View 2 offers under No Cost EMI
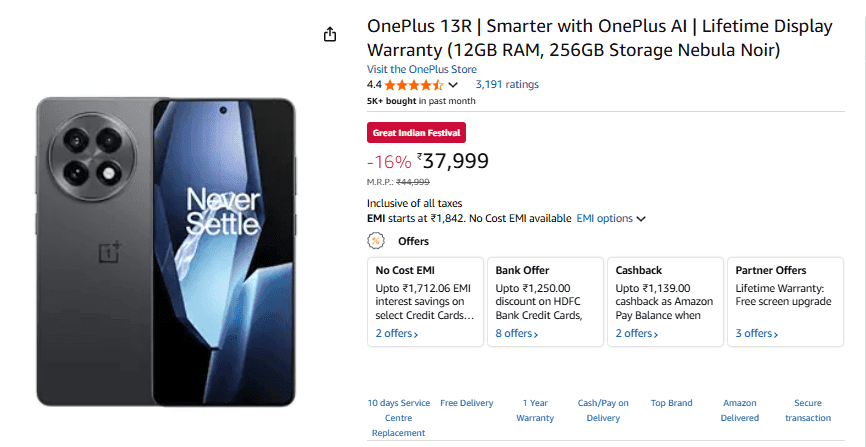 396,334
